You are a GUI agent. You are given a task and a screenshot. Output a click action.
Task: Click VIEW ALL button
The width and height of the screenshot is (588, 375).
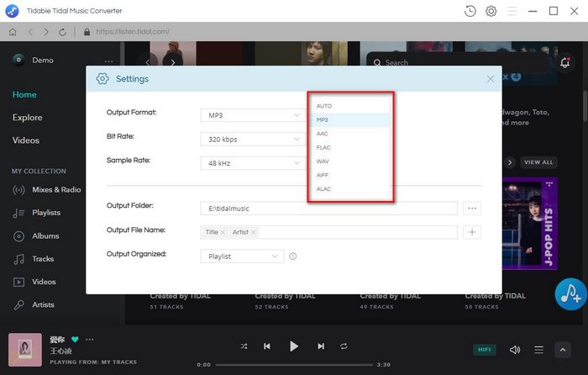(x=538, y=162)
